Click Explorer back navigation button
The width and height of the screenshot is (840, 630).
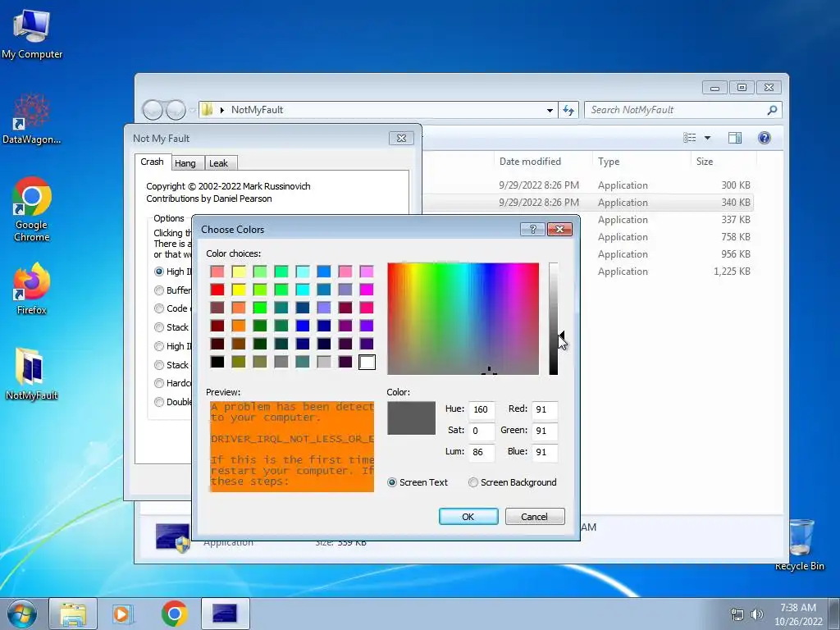point(153,110)
